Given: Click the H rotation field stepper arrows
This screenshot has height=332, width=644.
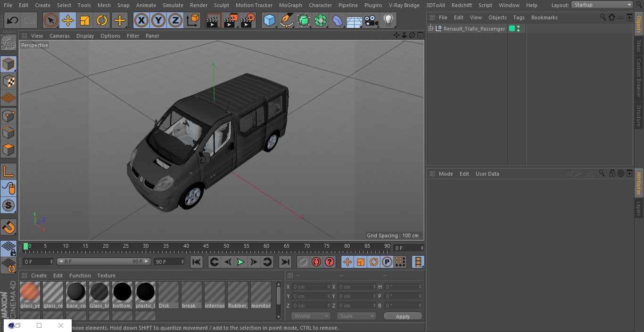Looking at the screenshot, I should pyautogui.click(x=421, y=286).
